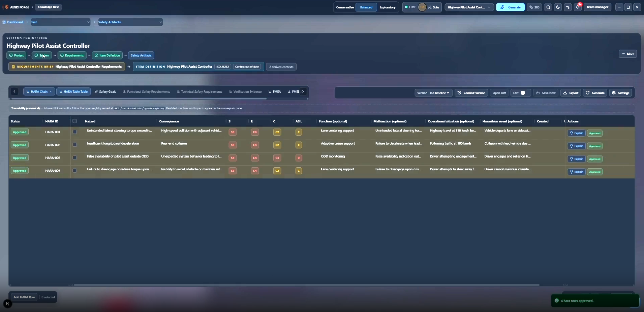Viewport: 644px width, 312px height.
Task: Open artifact Settings button
Action: [x=620, y=93]
